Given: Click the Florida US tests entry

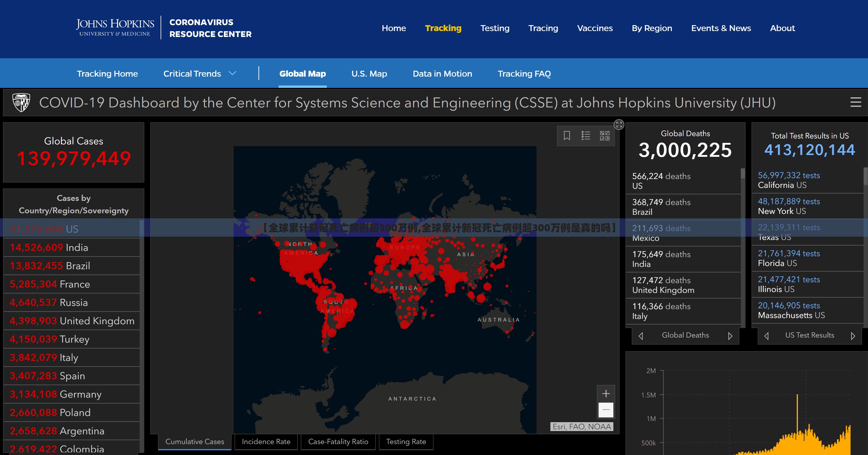Looking at the screenshot, I should click(807, 258).
